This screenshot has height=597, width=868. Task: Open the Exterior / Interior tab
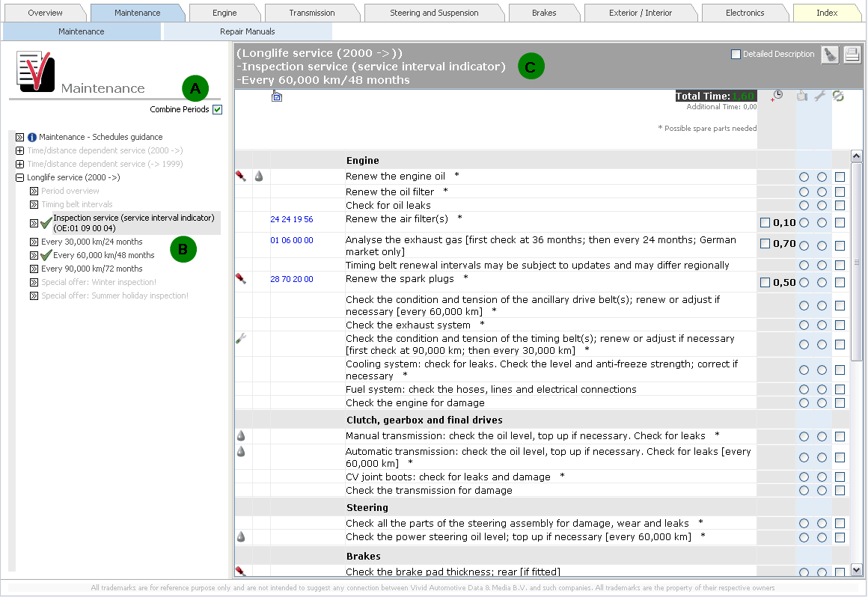[x=641, y=13]
